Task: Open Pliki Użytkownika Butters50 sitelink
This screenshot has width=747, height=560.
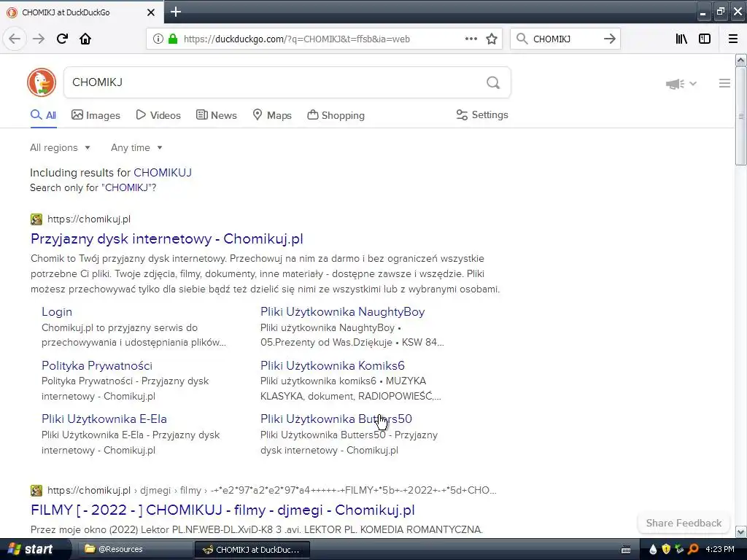Action: pyautogui.click(x=336, y=419)
